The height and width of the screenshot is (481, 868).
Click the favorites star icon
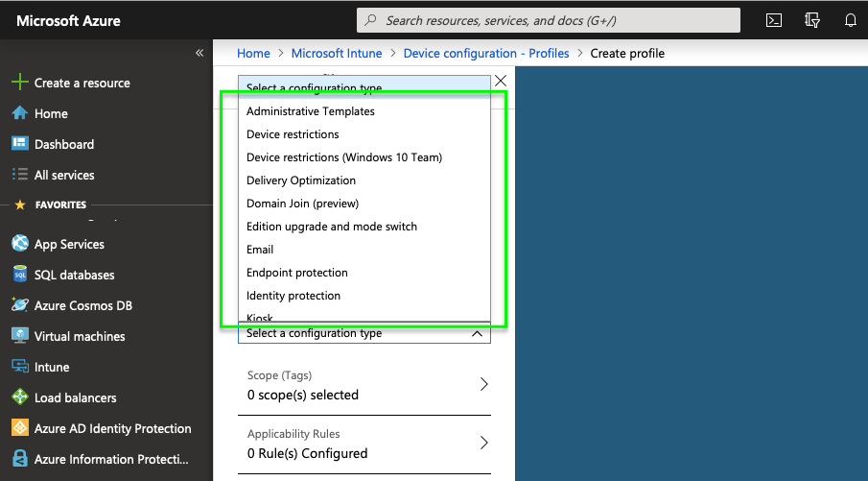[x=20, y=205]
